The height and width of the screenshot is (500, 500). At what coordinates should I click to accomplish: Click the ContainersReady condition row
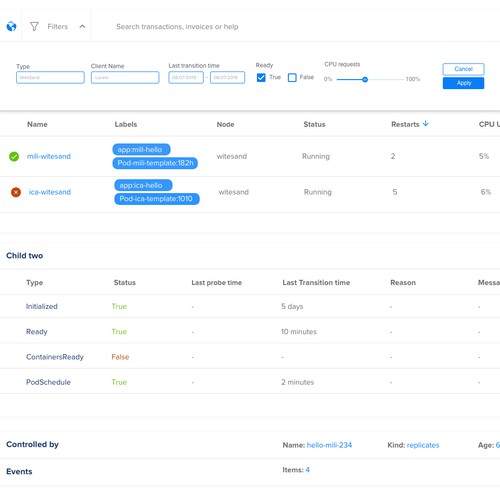tap(250, 357)
